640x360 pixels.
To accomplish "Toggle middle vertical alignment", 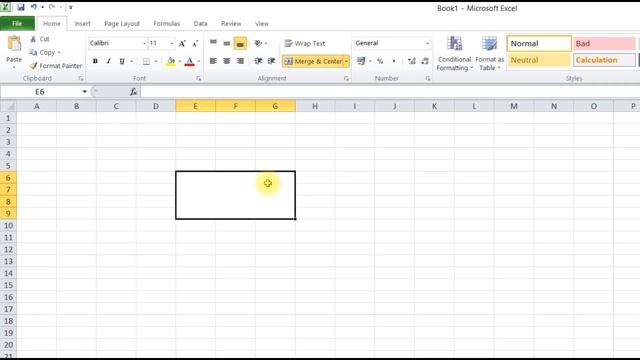I will click(x=227, y=43).
